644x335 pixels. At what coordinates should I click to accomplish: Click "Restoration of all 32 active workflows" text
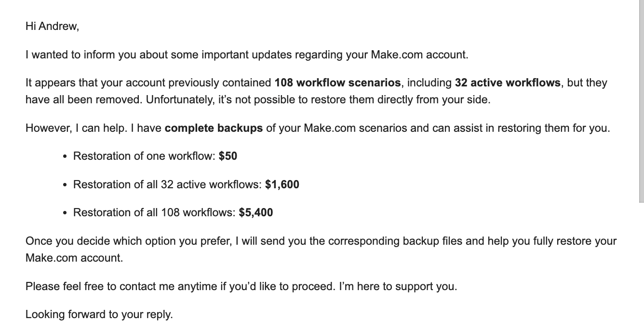(167, 184)
